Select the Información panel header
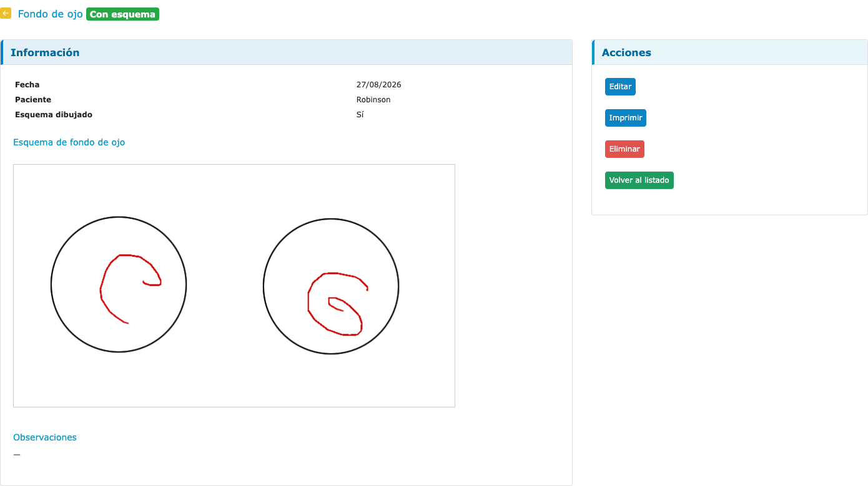Image resolution: width=868 pixels, height=486 pixels. pos(287,52)
